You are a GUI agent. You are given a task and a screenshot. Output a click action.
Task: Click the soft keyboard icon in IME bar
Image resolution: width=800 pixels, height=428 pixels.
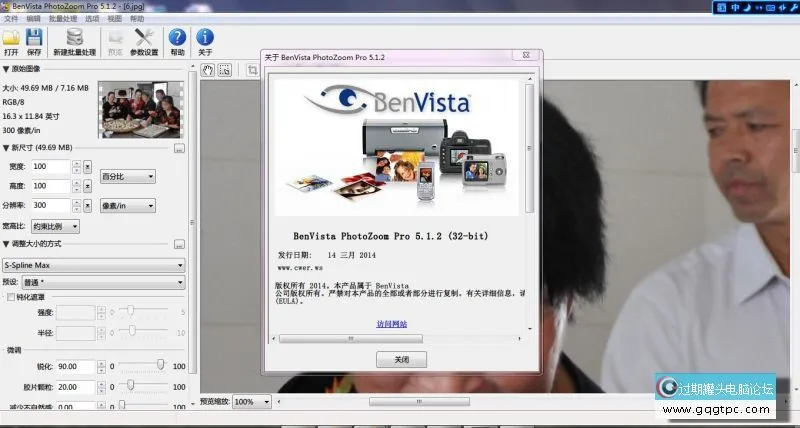(x=770, y=7)
